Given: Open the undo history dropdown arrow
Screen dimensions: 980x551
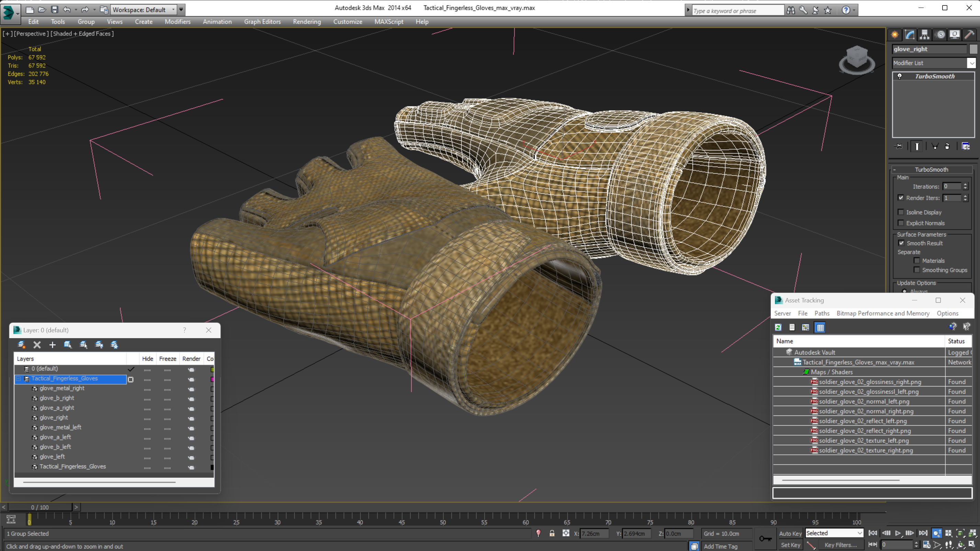Looking at the screenshot, I should (x=76, y=10).
